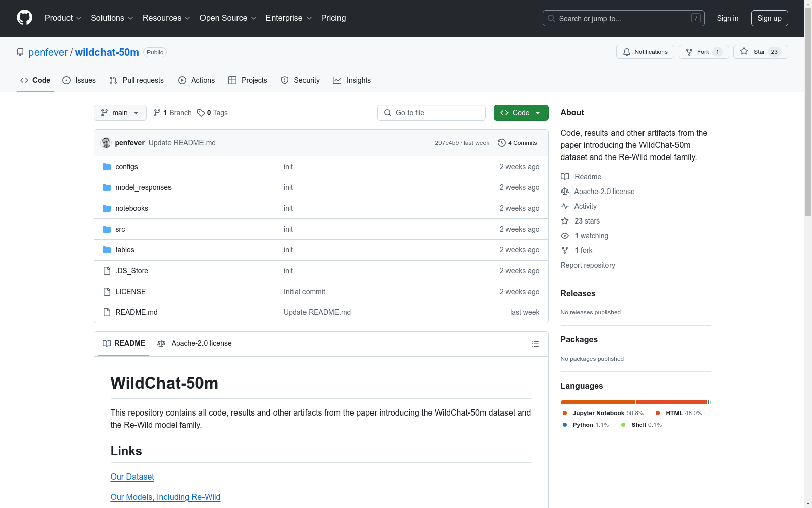Click the tag icon beside 0 Tags

point(201,113)
